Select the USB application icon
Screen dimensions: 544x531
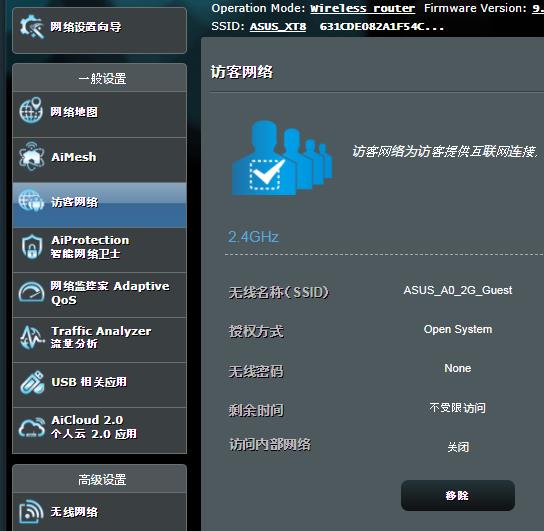click(32, 383)
